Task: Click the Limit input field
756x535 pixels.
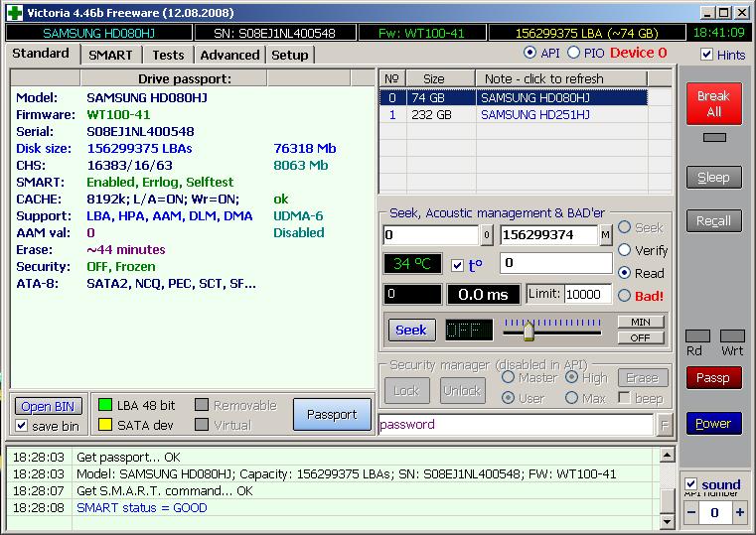Action: point(588,295)
